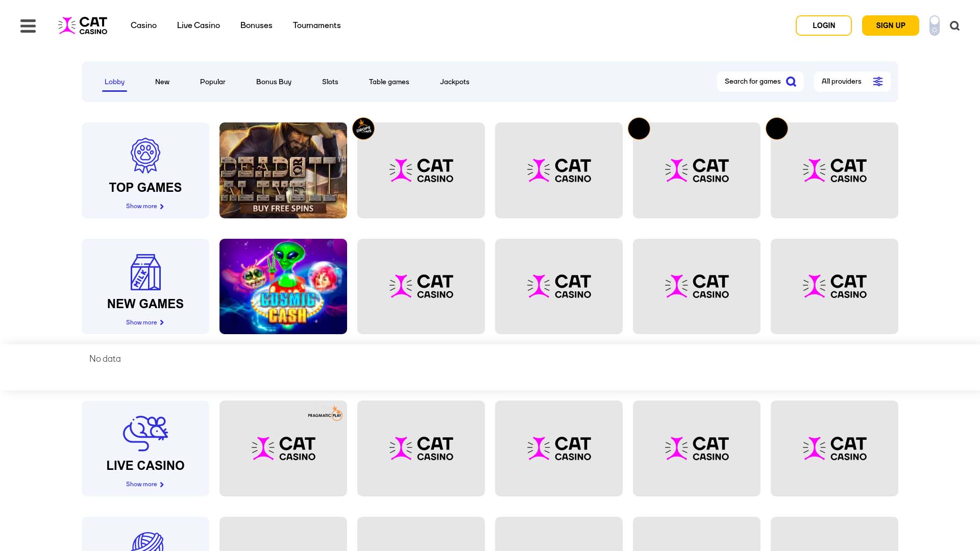Viewport: 980px width, 551px height.
Task: Open the Cosmic Cash game thumbnail
Action: point(283,286)
